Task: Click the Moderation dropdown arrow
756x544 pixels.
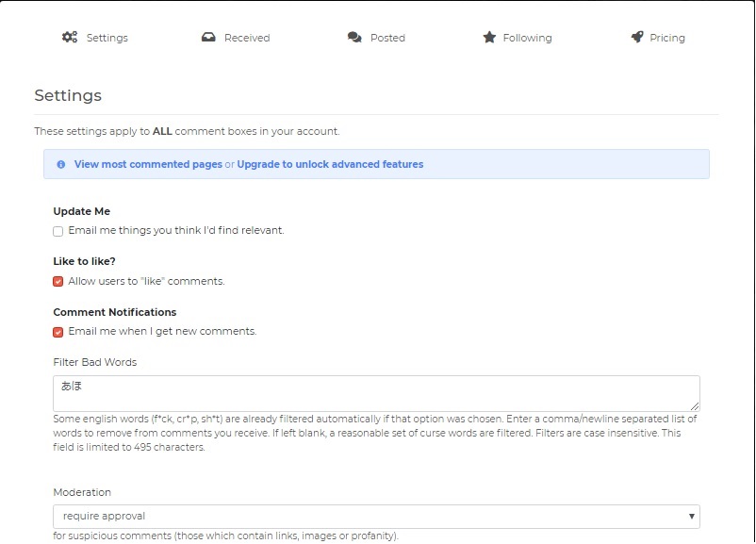Action: (x=692, y=517)
